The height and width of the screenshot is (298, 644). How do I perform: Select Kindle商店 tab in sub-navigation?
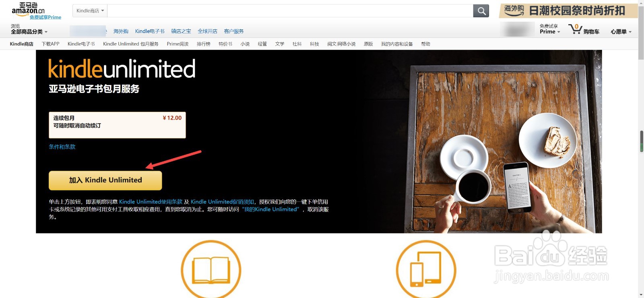pos(22,44)
